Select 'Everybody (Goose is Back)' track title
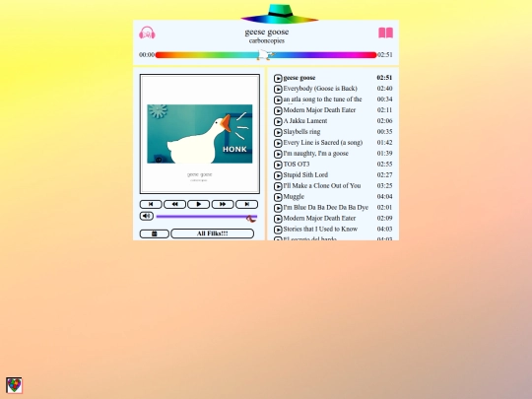 tap(320, 89)
